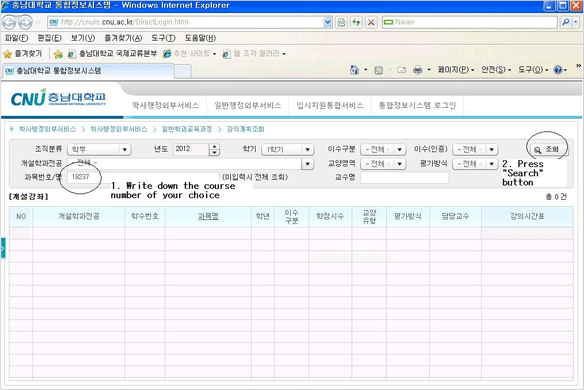Open the 충남대학교 국제교류본부 favorites link
This screenshot has height=390, width=584.
coord(112,54)
